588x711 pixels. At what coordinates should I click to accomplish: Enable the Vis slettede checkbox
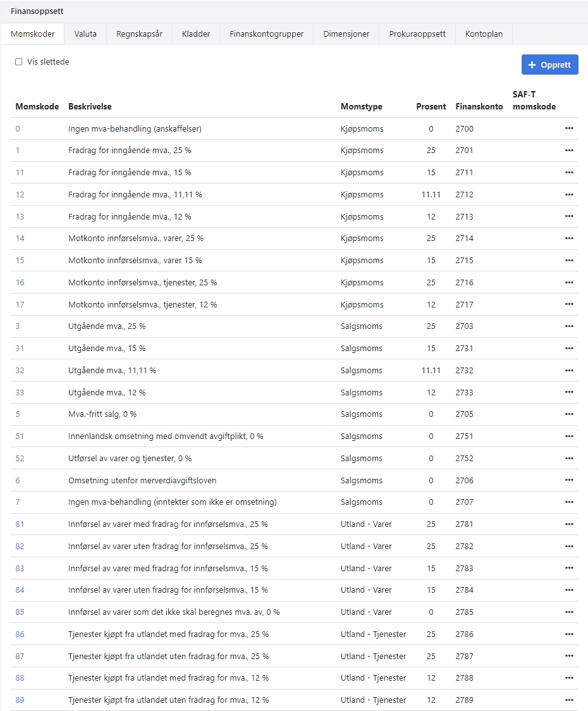coord(19,62)
